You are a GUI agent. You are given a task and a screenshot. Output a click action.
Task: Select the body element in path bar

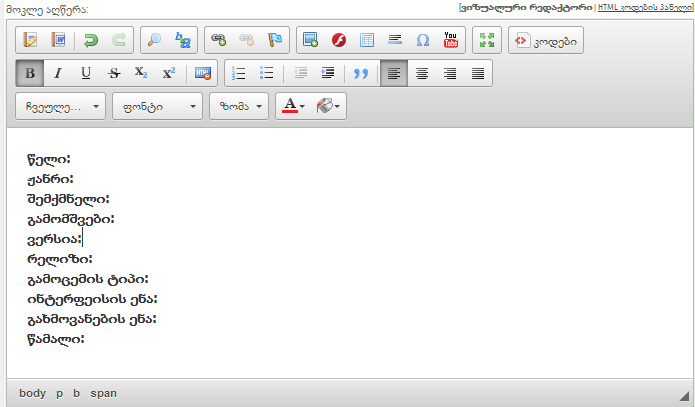(x=32, y=393)
